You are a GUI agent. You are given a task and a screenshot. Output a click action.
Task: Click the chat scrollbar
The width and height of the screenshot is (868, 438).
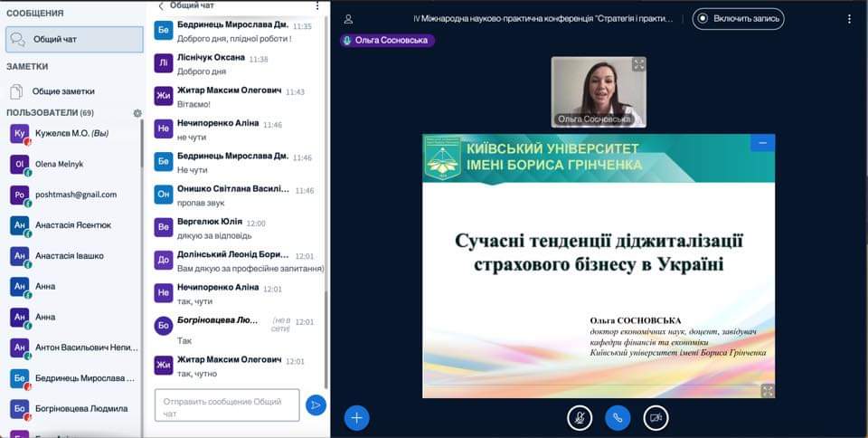326,338
